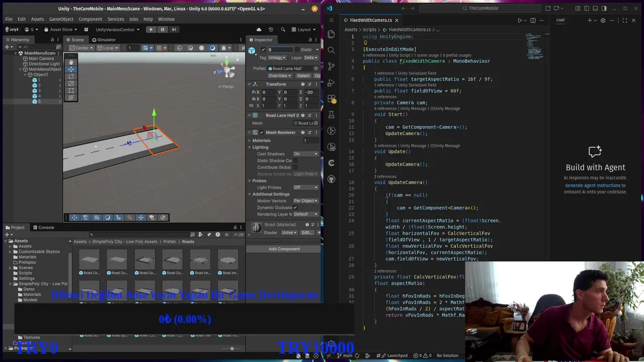Split the VS Code editor right
This screenshot has height=362, width=644.
click(x=533, y=20)
